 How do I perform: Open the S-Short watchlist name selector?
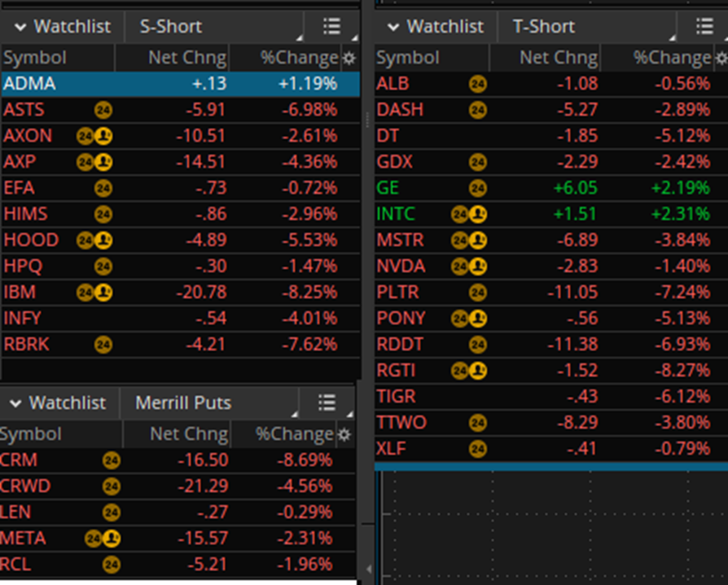(171, 27)
